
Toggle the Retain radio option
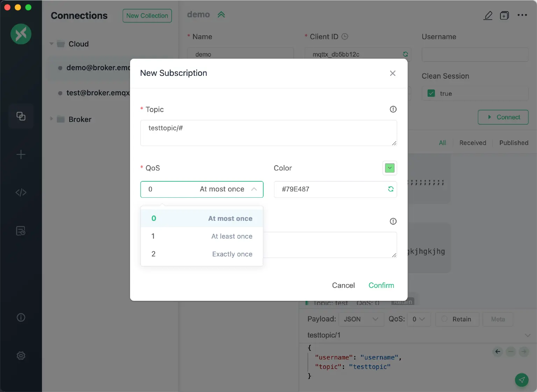click(444, 319)
